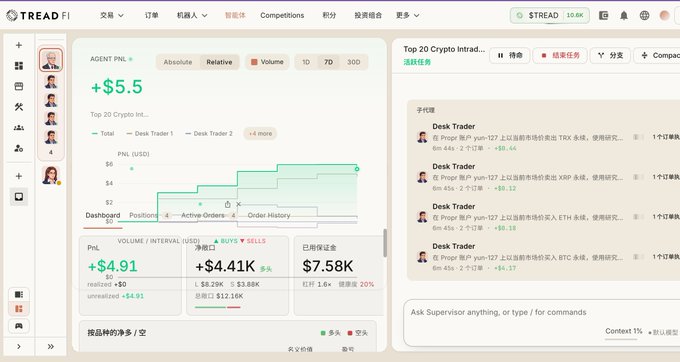Image resolution: width=680 pixels, height=362 pixels.
Task: Select the woman agent avatar with yellow dot
Action: (x=51, y=175)
